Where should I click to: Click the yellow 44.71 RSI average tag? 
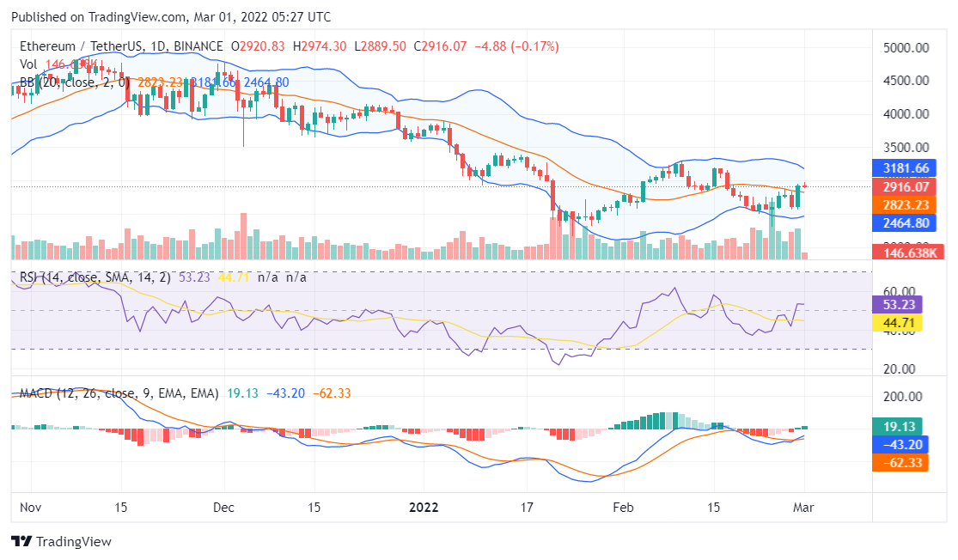[897, 323]
